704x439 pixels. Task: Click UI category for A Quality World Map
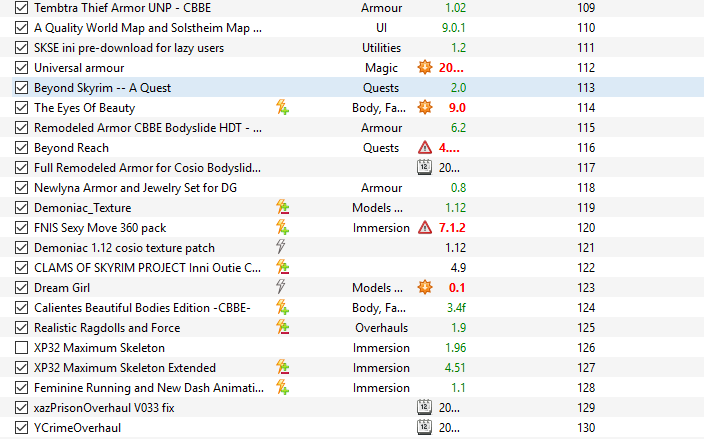coord(381,28)
